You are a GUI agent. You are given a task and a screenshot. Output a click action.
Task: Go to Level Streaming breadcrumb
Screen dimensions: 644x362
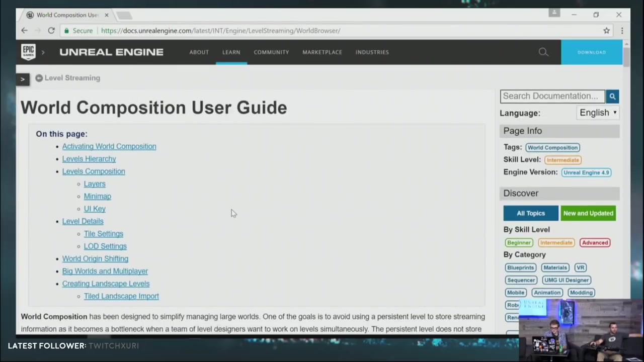pos(72,78)
